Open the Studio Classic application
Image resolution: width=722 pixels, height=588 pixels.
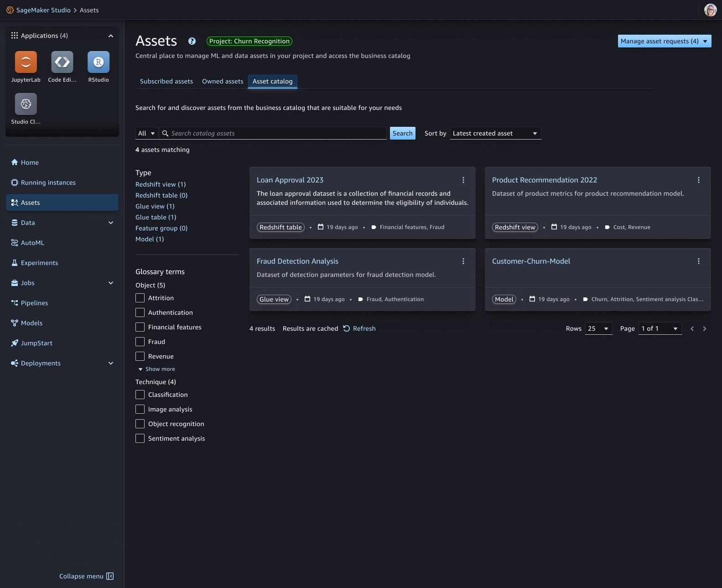coord(26,104)
